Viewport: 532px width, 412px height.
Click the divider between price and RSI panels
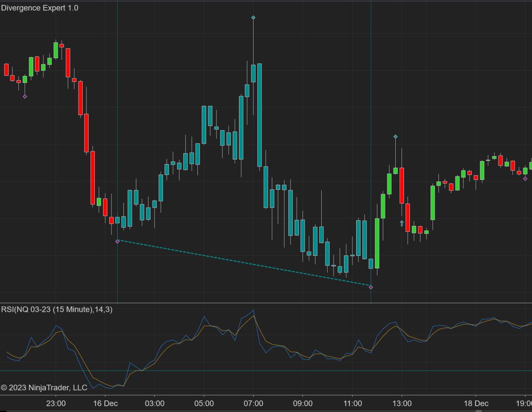coord(266,303)
